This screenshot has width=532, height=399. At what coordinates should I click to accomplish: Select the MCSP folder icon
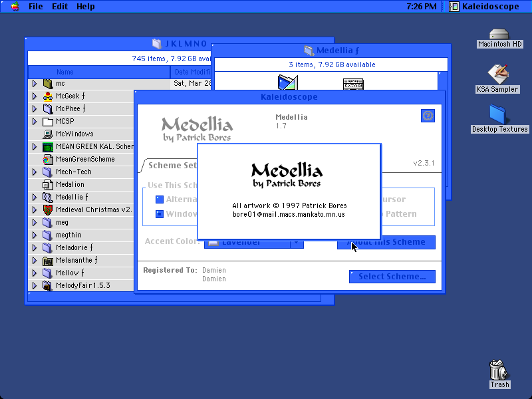pos(48,121)
